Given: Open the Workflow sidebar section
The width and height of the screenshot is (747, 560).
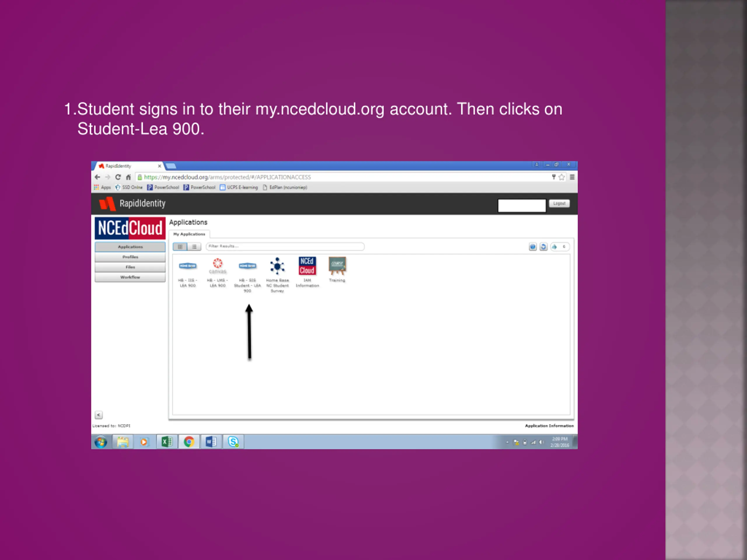Looking at the screenshot, I should 130,277.
